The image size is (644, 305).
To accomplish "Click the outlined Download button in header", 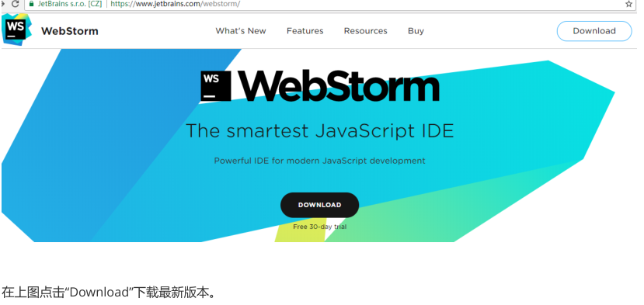I will pos(594,31).
